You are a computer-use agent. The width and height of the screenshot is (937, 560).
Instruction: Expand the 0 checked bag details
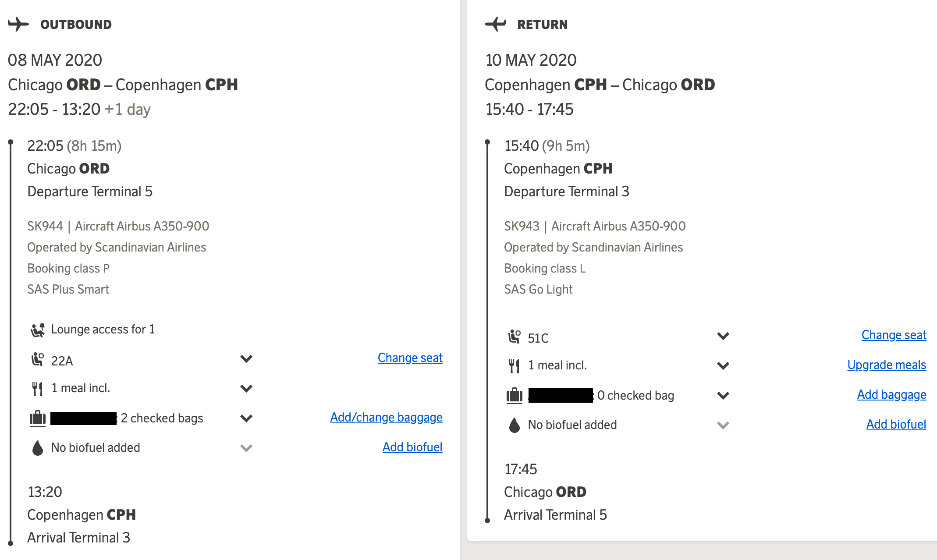[723, 396]
